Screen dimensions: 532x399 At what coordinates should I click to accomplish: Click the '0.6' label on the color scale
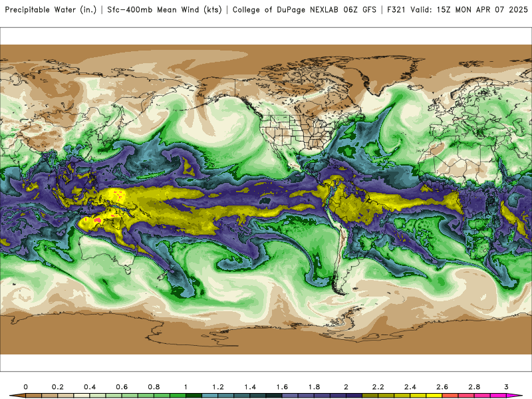click(122, 387)
